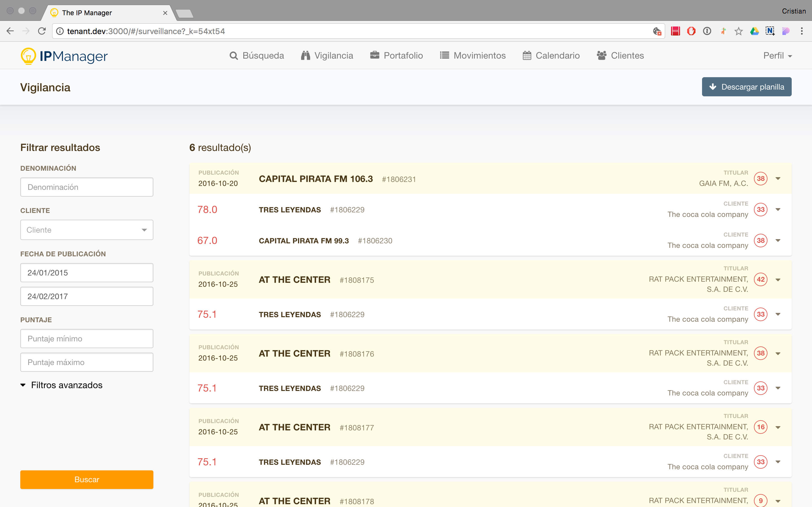The height and width of the screenshot is (507, 812).
Task: Click score badge 16 for AT THE CENTER #1808177
Action: pos(760,427)
